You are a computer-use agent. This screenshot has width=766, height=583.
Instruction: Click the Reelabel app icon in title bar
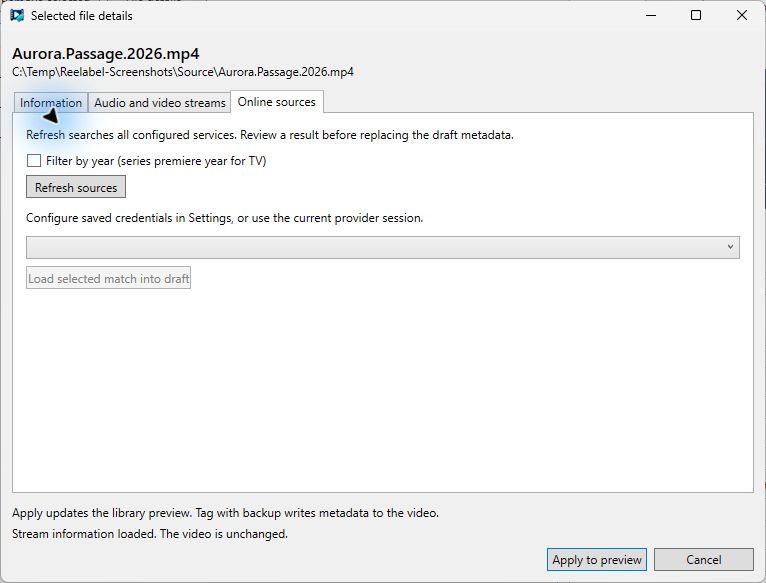click(x=17, y=16)
